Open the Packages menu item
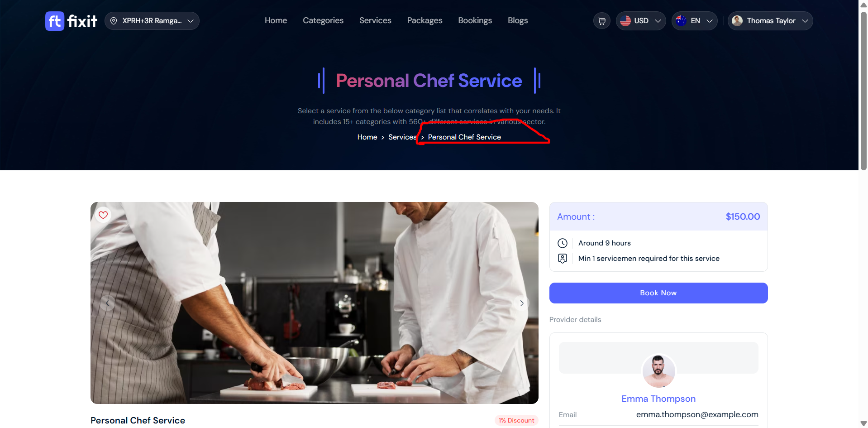Image resolution: width=868 pixels, height=428 pixels. click(424, 20)
